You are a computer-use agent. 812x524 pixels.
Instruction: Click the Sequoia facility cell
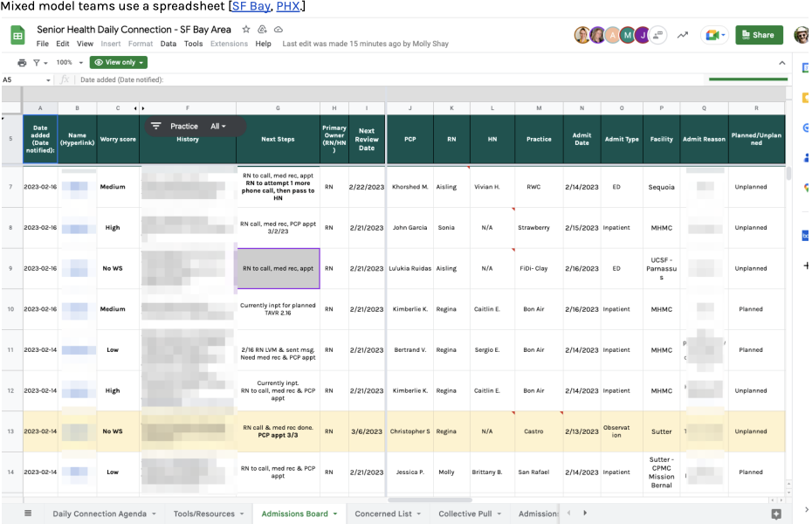pos(661,187)
